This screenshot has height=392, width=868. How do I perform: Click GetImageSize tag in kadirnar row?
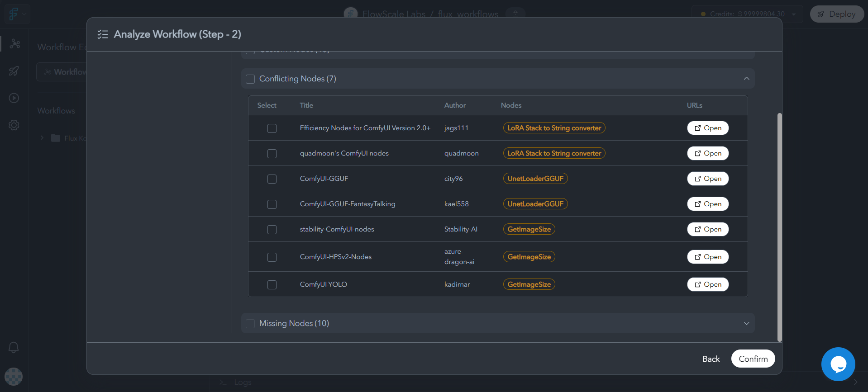pyautogui.click(x=529, y=284)
